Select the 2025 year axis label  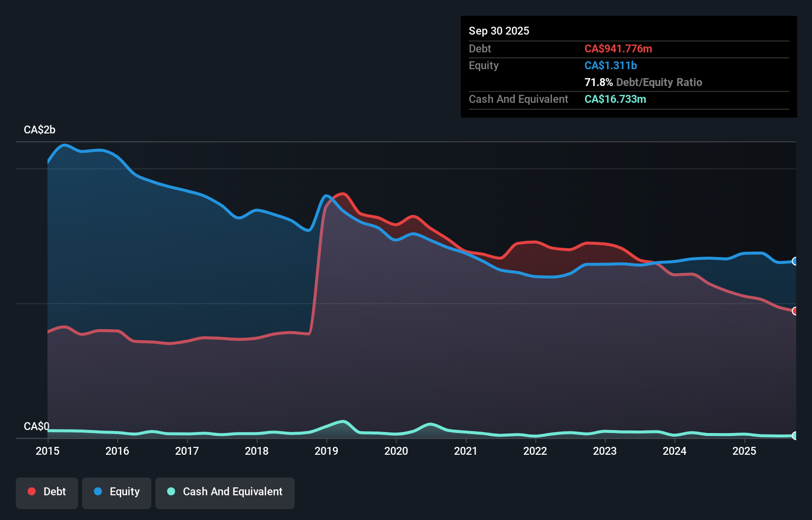745,451
